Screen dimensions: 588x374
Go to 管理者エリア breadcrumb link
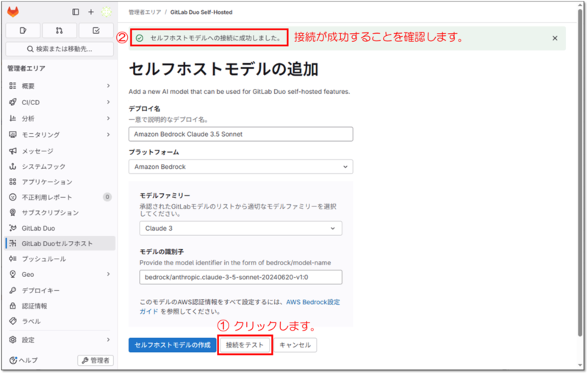[x=145, y=12]
